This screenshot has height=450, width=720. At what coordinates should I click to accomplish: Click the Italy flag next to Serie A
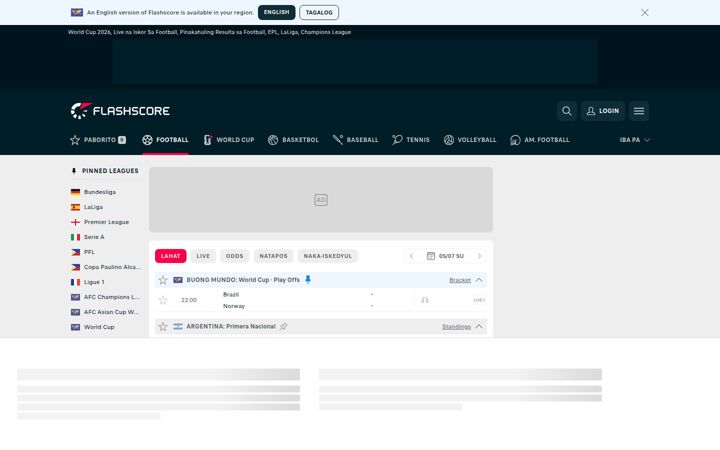tap(75, 237)
